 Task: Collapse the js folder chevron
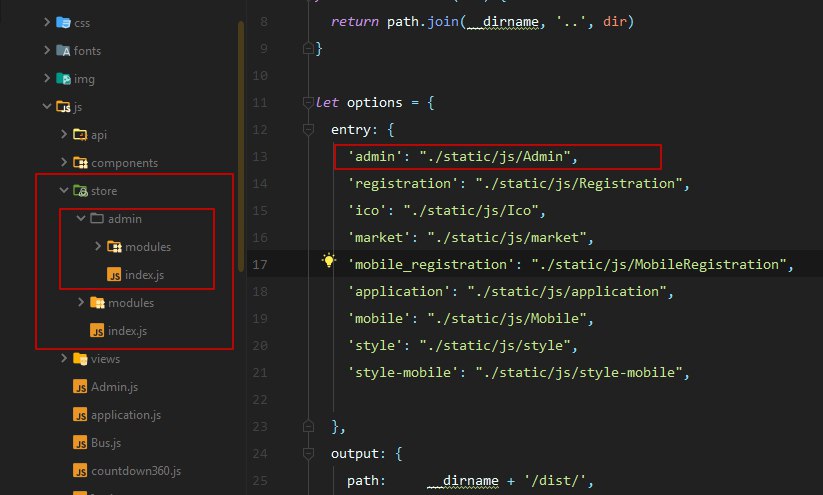pos(47,106)
